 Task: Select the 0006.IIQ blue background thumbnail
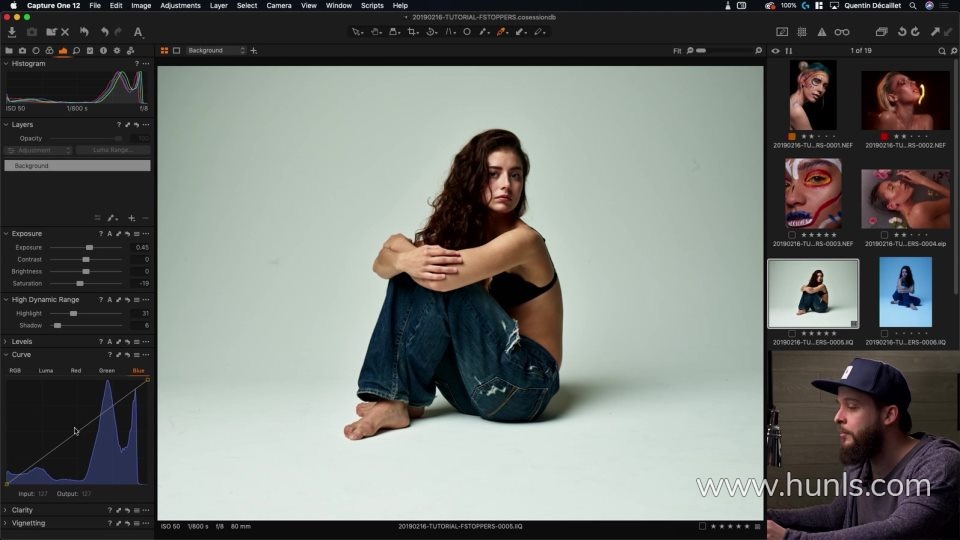[x=905, y=291]
